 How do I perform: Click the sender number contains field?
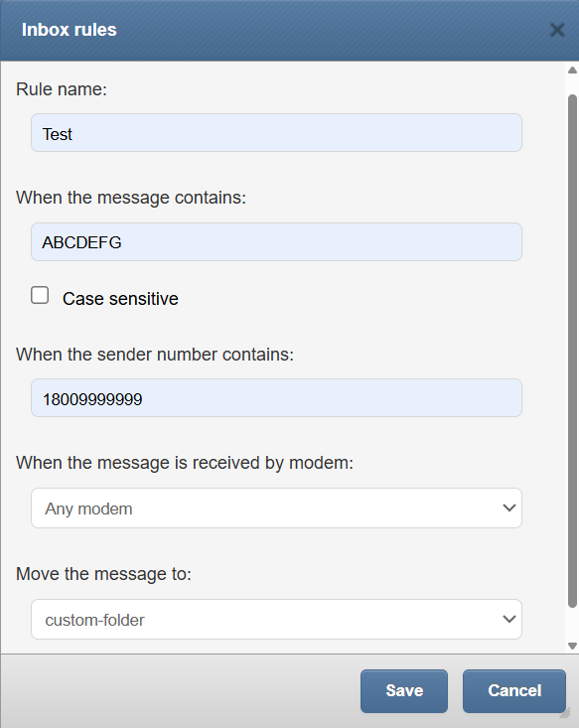point(276,398)
